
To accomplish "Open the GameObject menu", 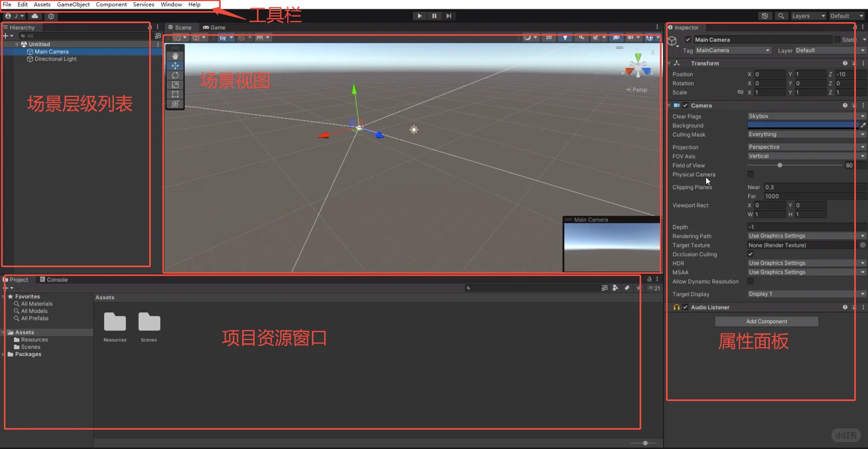I will pyautogui.click(x=73, y=4).
